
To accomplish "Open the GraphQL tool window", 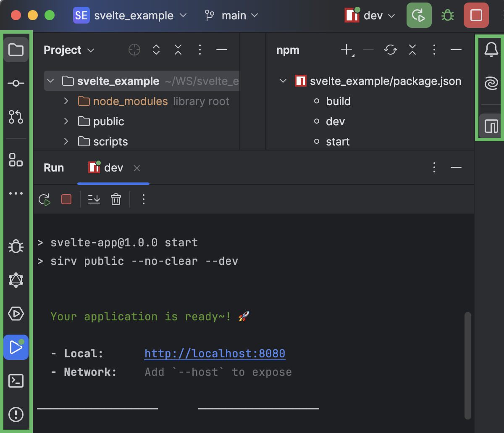I will 16,280.
